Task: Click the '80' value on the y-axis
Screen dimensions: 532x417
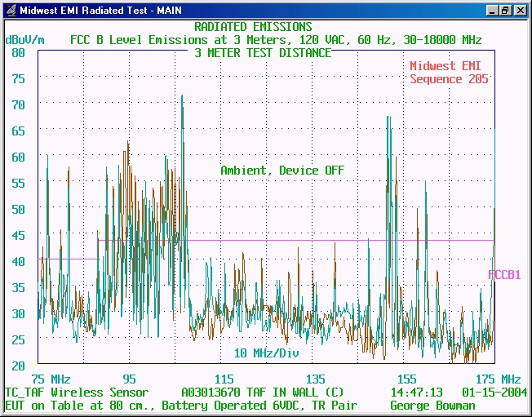Action: click(19, 52)
